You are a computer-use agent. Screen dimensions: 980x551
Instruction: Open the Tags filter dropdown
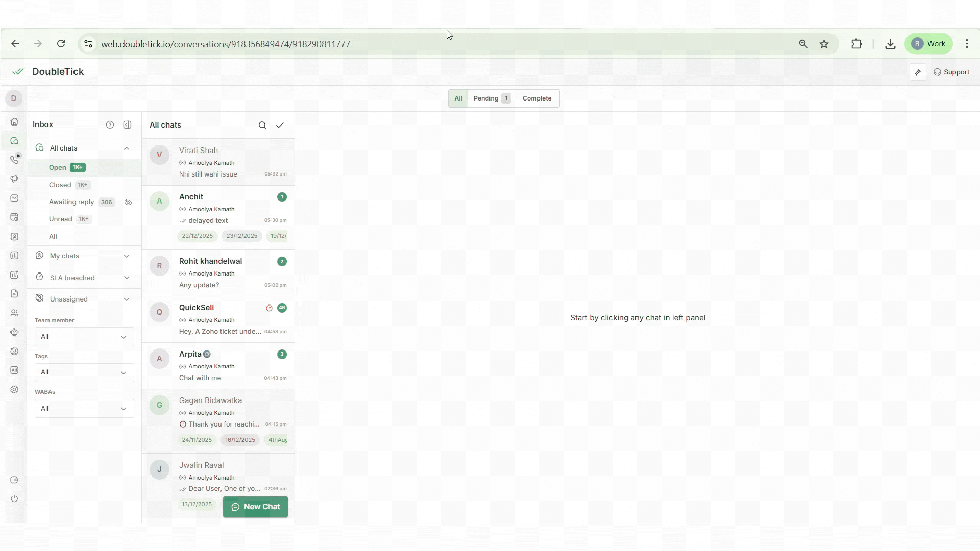coord(84,372)
